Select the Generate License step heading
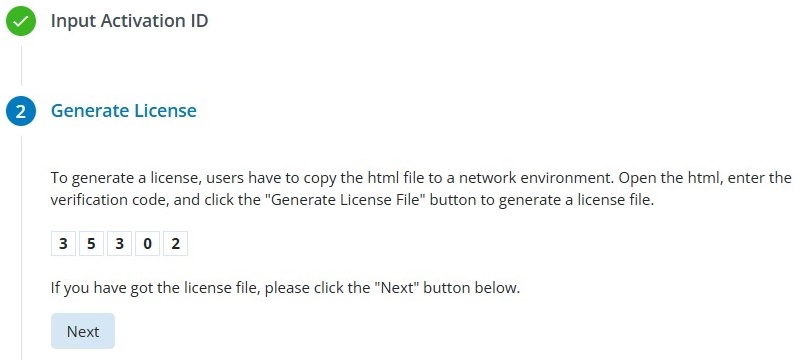Viewport: 799px width, 360px height. [x=124, y=111]
